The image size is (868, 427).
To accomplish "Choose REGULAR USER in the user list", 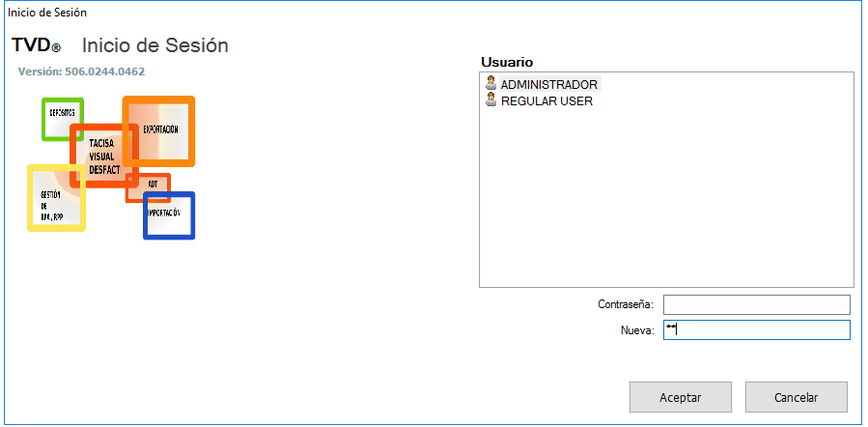I will point(546,100).
